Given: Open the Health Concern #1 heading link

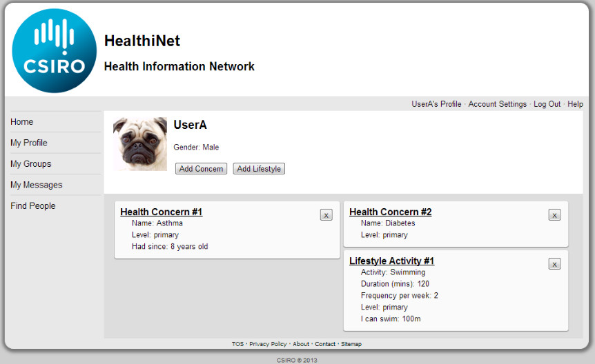Looking at the screenshot, I should (x=161, y=212).
